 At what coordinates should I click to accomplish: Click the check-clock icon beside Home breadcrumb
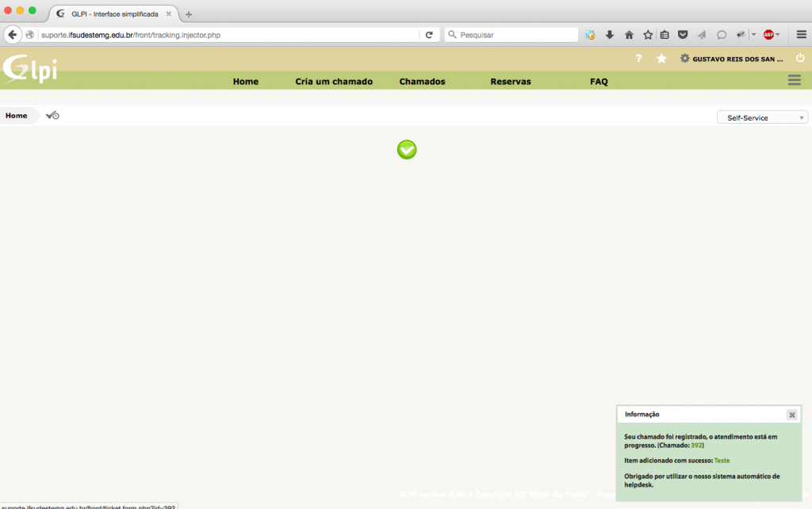coord(52,116)
